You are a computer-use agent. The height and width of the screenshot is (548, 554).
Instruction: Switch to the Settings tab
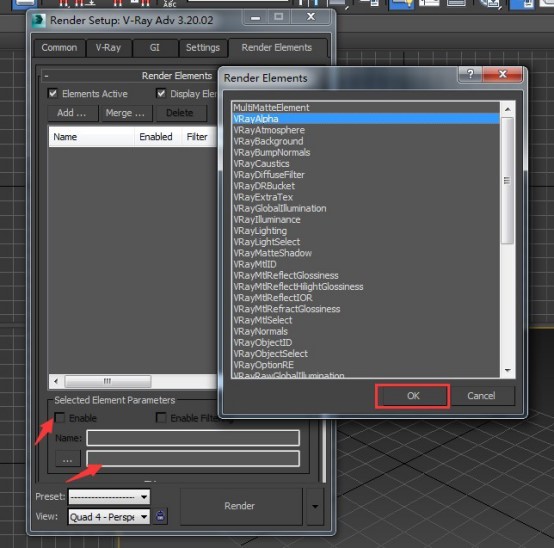(x=203, y=48)
